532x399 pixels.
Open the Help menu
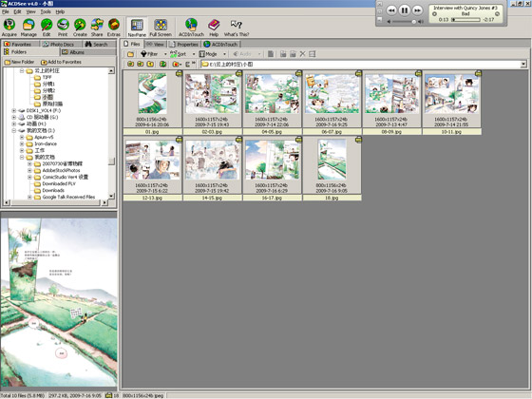click(60, 11)
